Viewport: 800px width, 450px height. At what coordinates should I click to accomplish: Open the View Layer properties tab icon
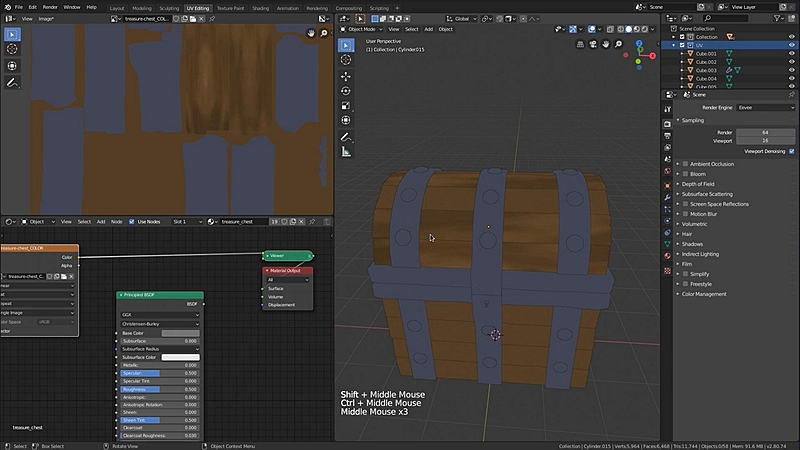667,147
